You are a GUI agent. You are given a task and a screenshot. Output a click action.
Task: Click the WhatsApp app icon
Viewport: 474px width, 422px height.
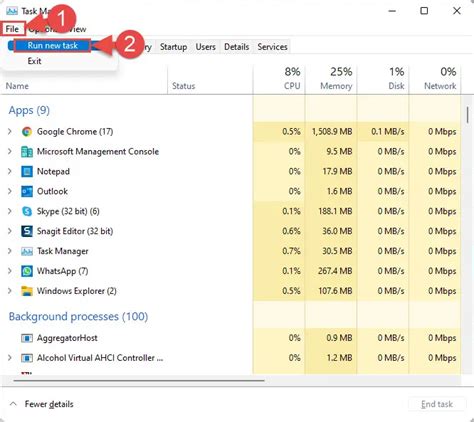click(x=27, y=271)
